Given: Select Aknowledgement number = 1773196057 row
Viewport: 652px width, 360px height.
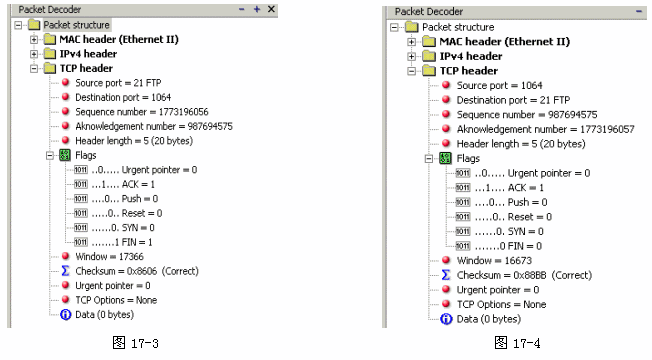Looking at the screenshot, I should click(546, 129).
